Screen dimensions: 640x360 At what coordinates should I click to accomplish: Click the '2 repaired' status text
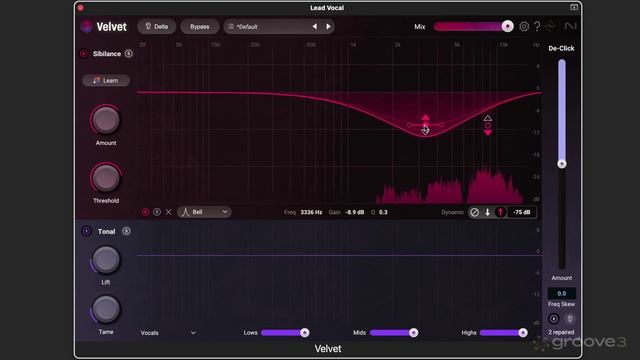coord(561,332)
